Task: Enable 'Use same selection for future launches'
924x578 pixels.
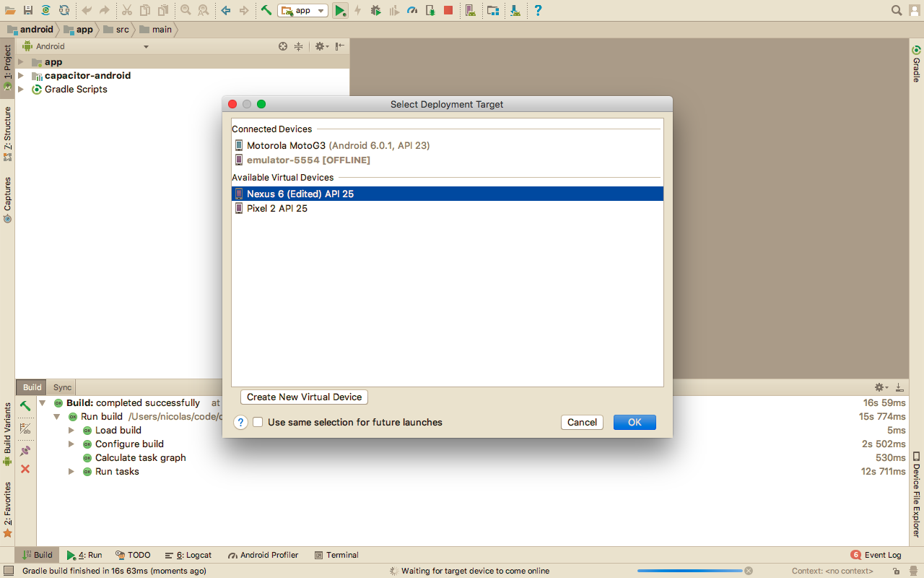Action: coord(258,422)
